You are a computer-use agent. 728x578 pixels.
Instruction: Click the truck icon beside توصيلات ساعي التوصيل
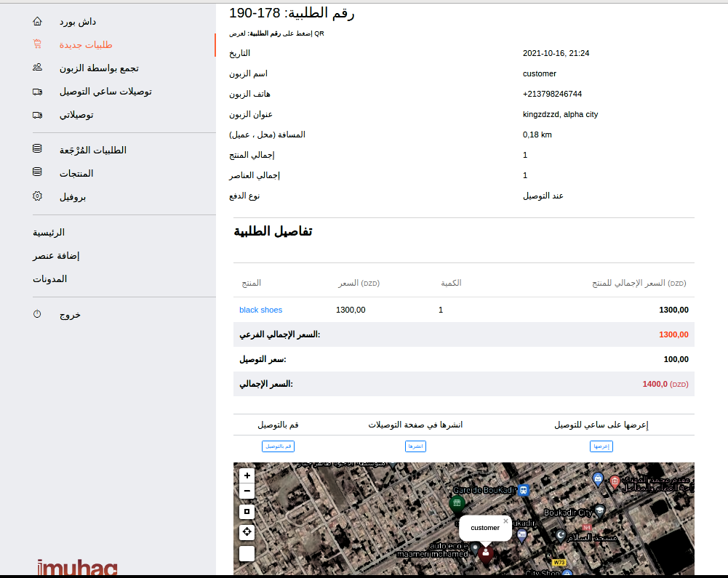37,92
